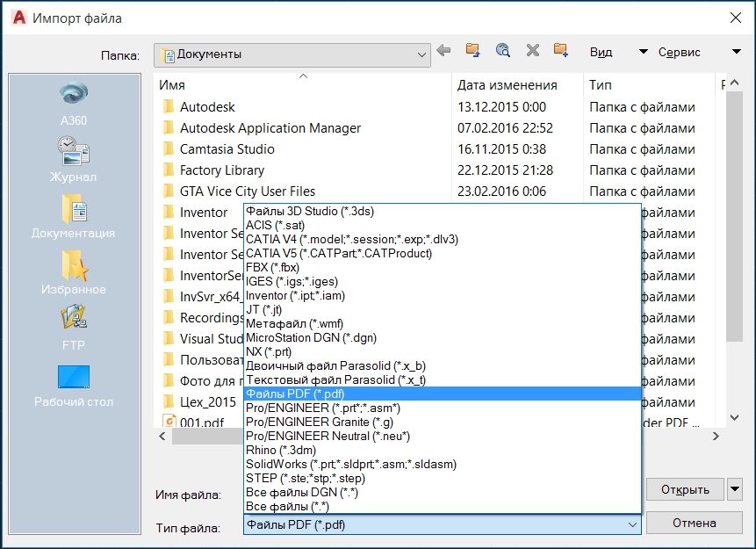
Task: Collapse the Тип файла combo box
Action: pyautogui.click(x=632, y=525)
